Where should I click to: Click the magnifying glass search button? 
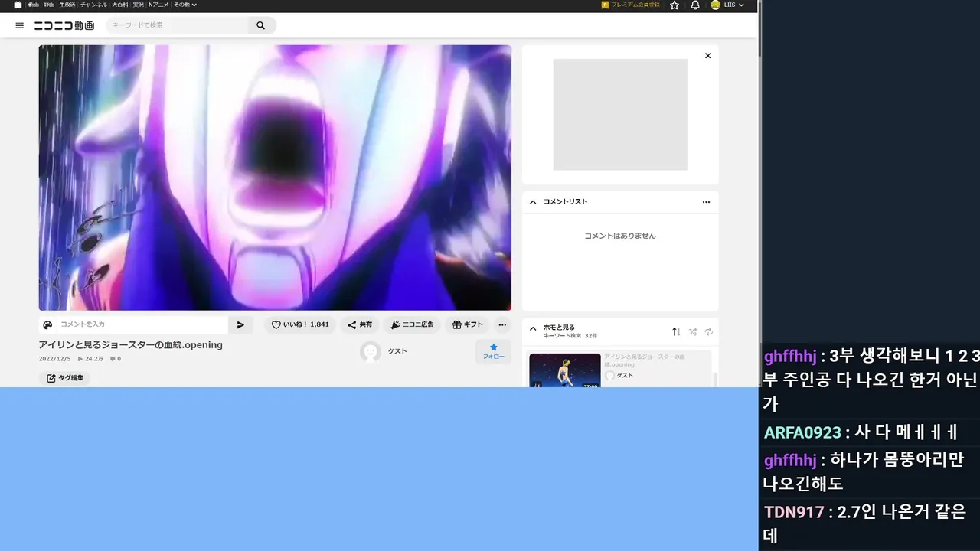click(261, 25)
